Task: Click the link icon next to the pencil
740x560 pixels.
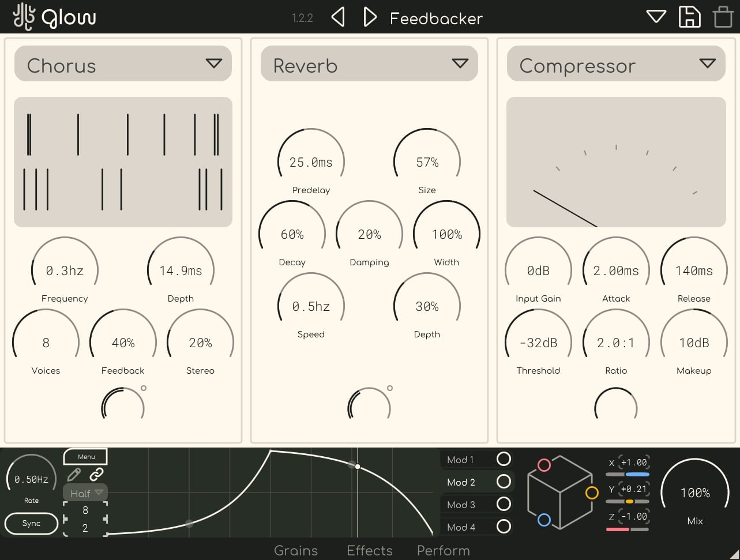Action: point(97,474)
